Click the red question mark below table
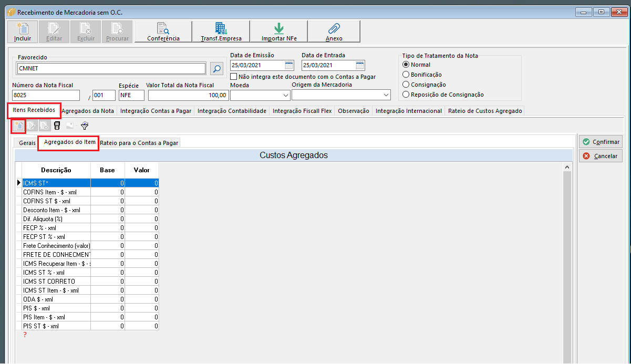This screenshot has height=364, width=631. pos(24,335)
